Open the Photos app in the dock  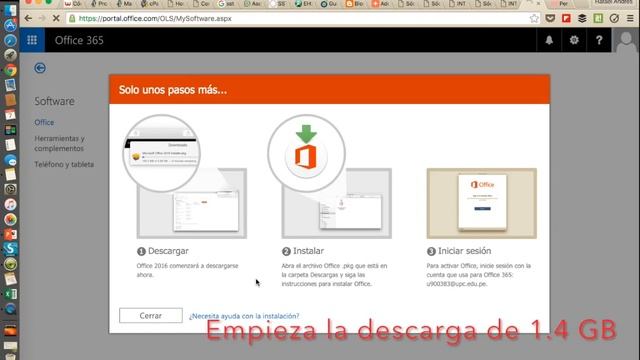(10, 220)
